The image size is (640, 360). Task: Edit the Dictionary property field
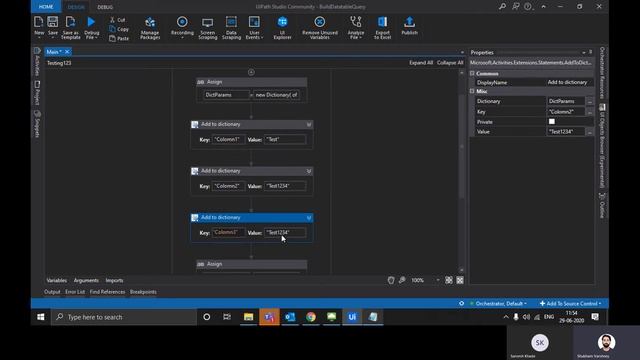(x=566, y=101)
